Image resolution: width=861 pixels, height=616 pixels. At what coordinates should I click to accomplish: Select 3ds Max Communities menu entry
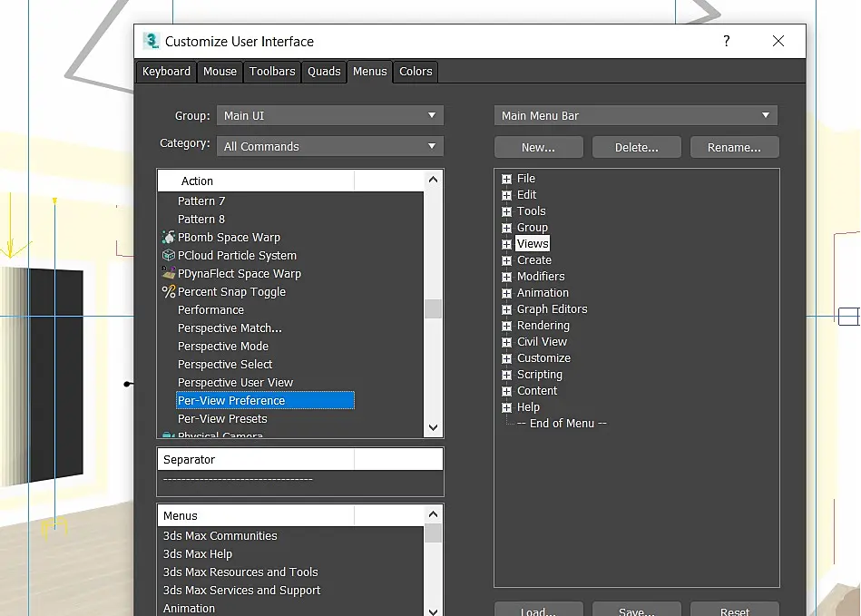[220, 535]
